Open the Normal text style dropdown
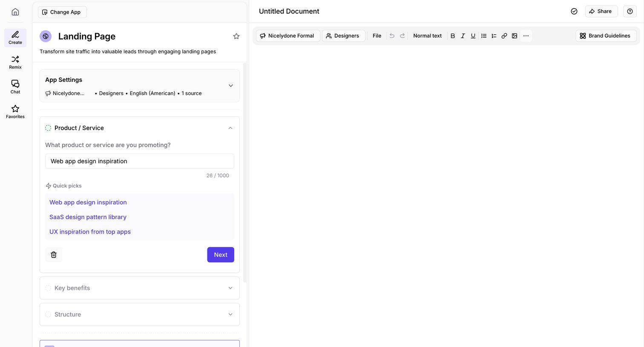 tap(428, 36)
